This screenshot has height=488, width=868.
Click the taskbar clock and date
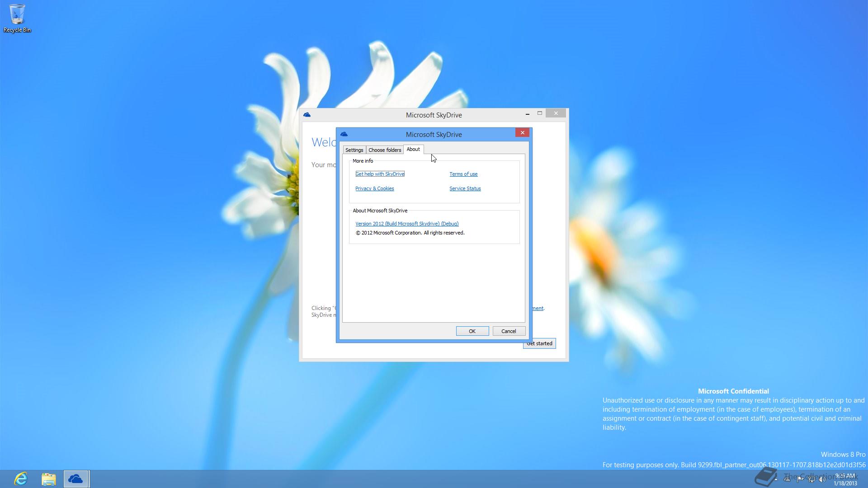click(845, 479)
